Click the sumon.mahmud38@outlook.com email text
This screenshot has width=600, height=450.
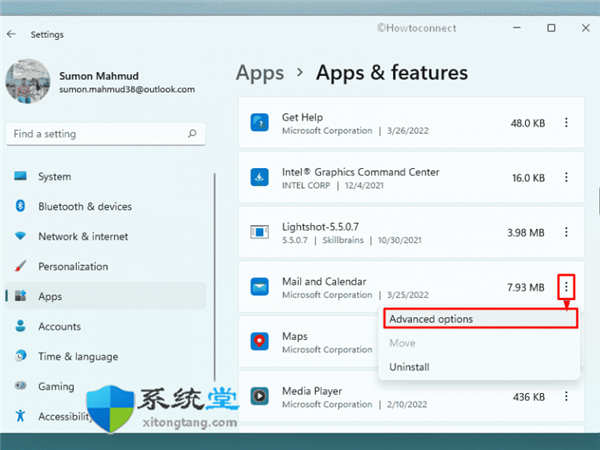(x=127, y=89)
